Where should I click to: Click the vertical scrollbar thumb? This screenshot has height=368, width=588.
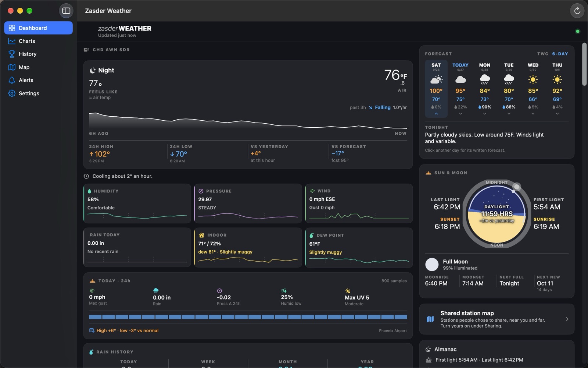pos(584,65)
